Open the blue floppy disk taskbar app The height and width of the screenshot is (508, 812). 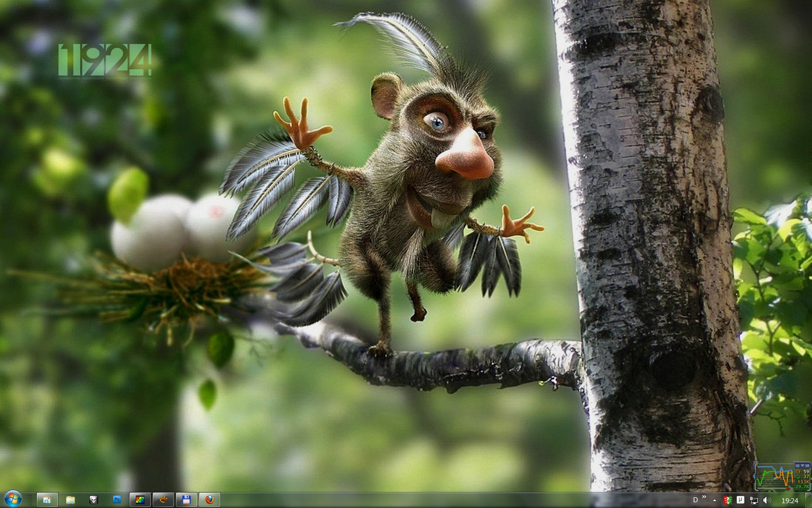[x=187, y=500]
